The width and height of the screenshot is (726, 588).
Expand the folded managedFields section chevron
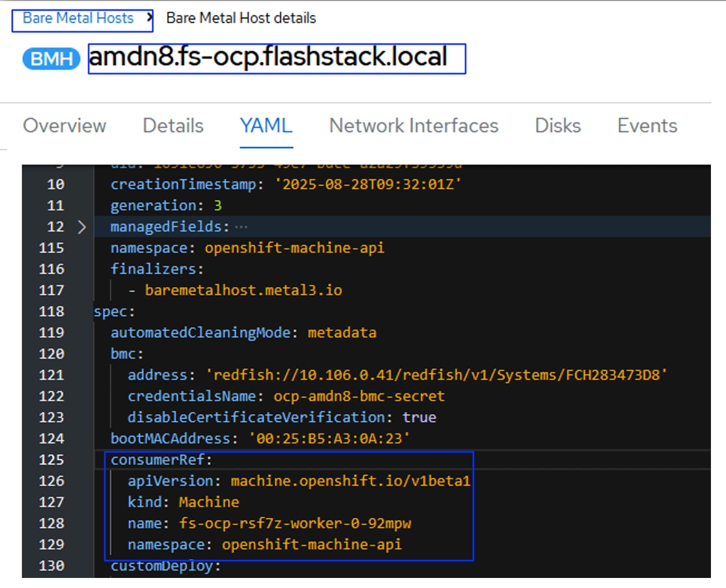click(81, 227)
